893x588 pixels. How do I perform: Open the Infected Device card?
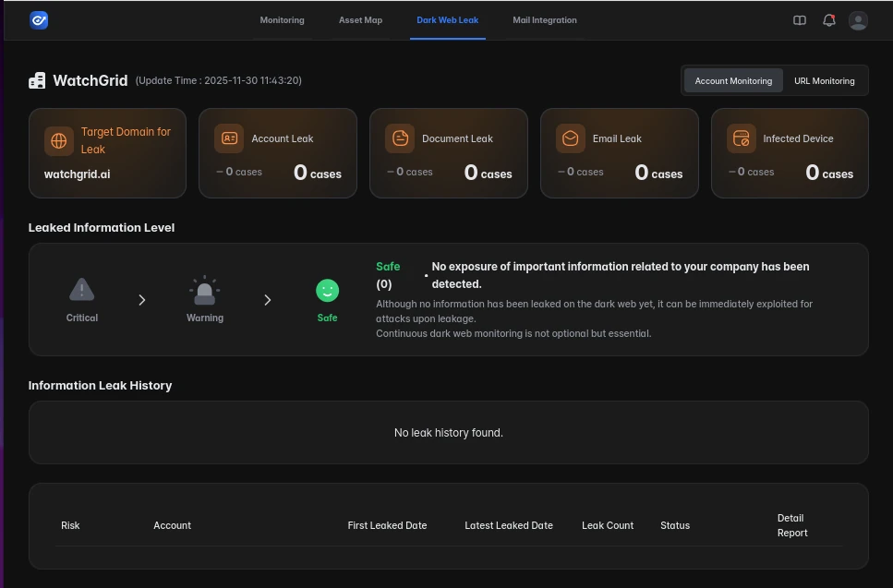(x=790, y=153)
